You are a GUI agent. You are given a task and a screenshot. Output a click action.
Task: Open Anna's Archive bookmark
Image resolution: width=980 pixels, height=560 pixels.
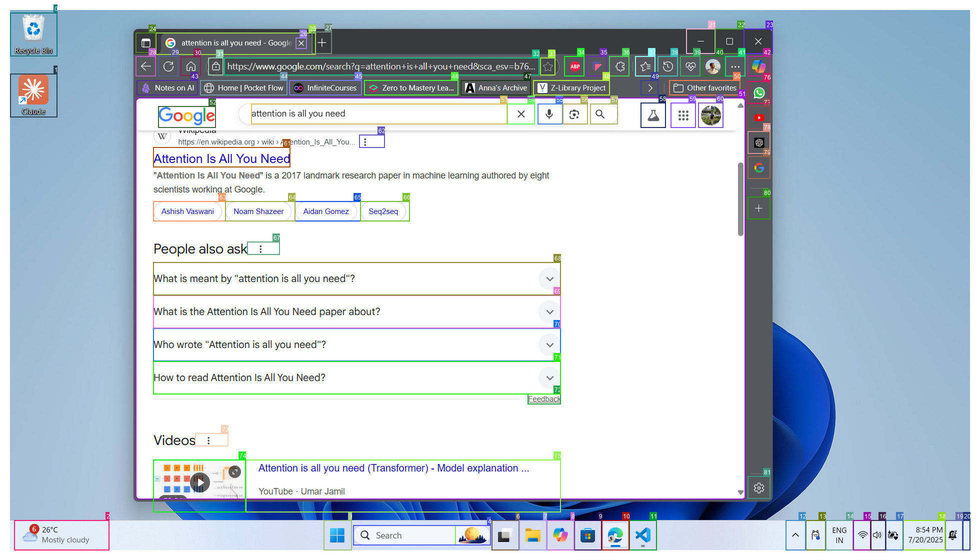pyautogui.click(x=495, y=88)
